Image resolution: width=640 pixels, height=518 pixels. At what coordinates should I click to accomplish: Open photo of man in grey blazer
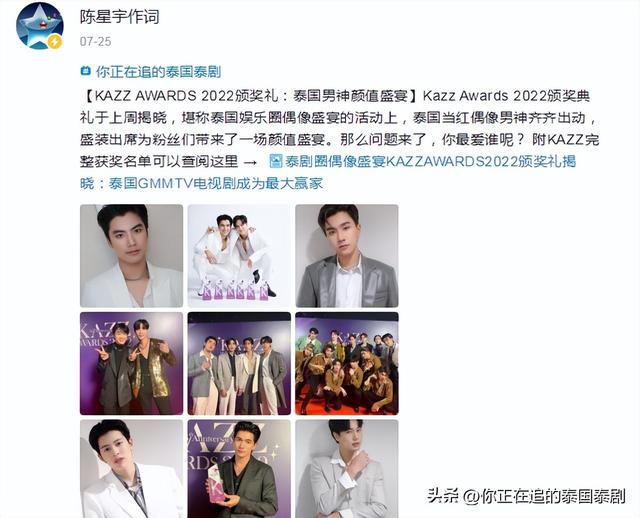pyautogui.click(x=347, y=256)
